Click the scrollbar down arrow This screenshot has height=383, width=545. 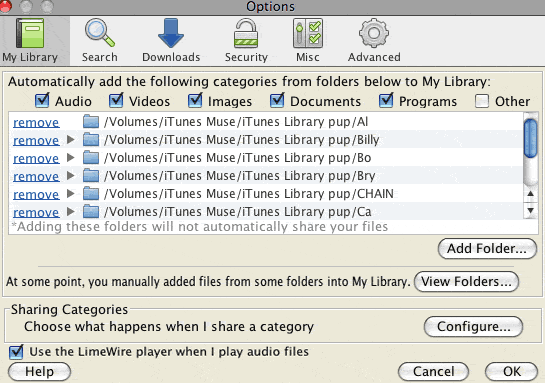point(530,210)
